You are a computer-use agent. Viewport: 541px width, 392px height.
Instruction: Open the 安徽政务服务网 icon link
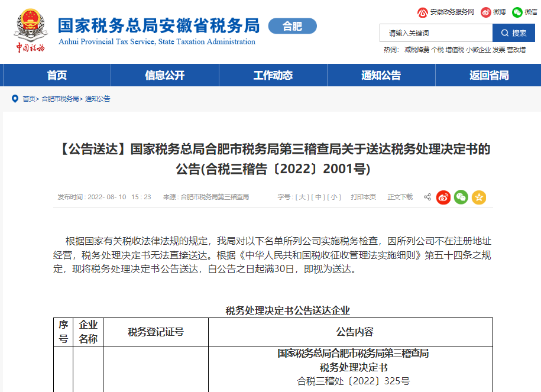point(423,12)
